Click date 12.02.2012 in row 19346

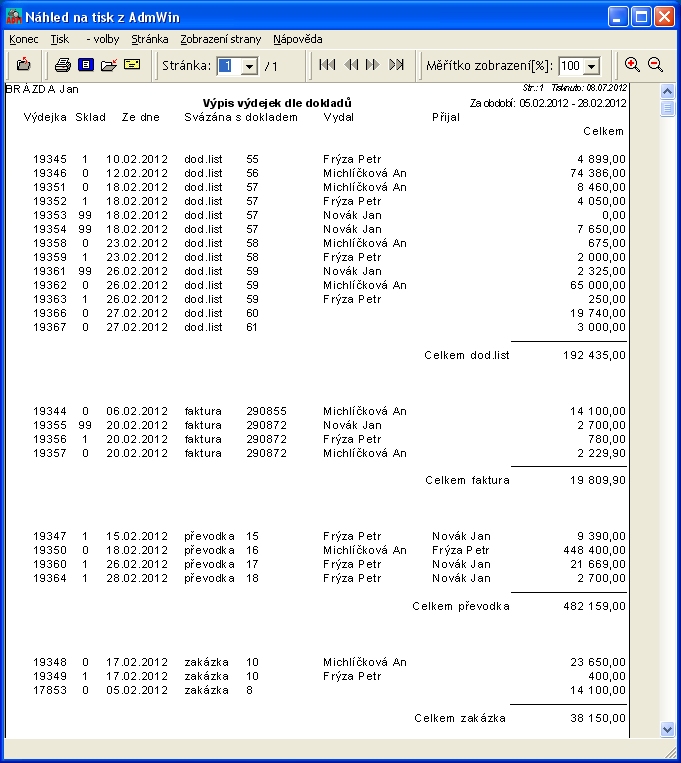tap(137, 173)
